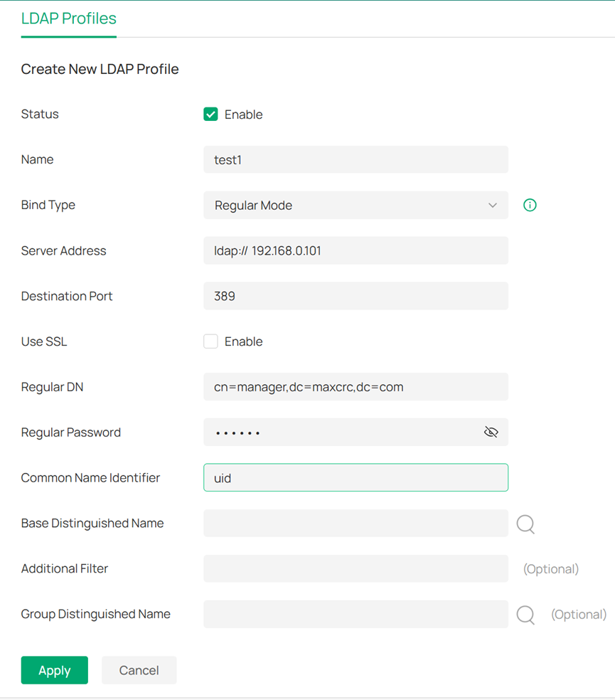Toggle the Enable checkbox next to Status
Image resolution: width=615 pixels, height=700 pixels.
coord(210,114)
